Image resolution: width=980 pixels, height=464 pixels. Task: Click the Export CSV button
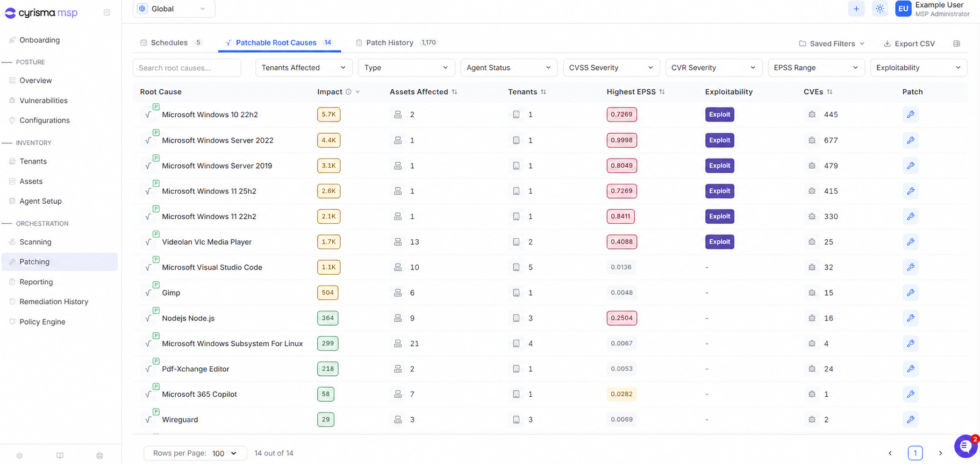pyautogui.click(x=910, y=44)
